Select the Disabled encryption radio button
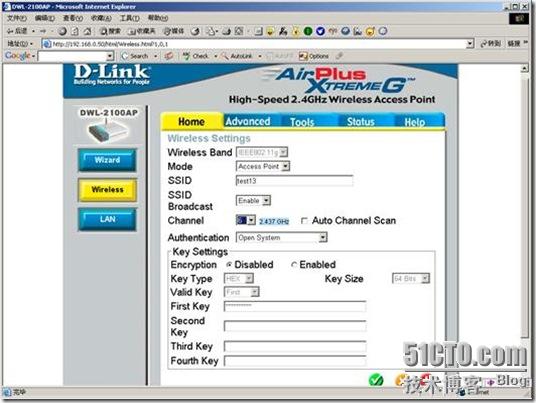 pyautogui.click(x=229, y=265)
